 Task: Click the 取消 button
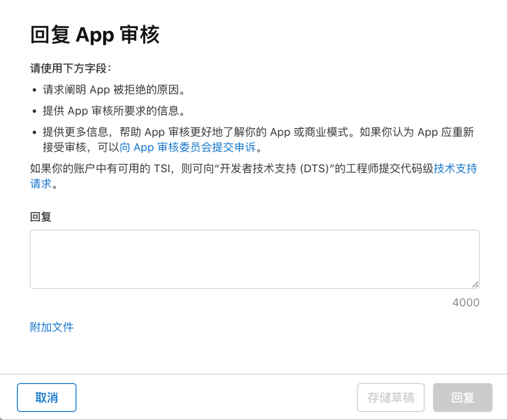point(46,397)
